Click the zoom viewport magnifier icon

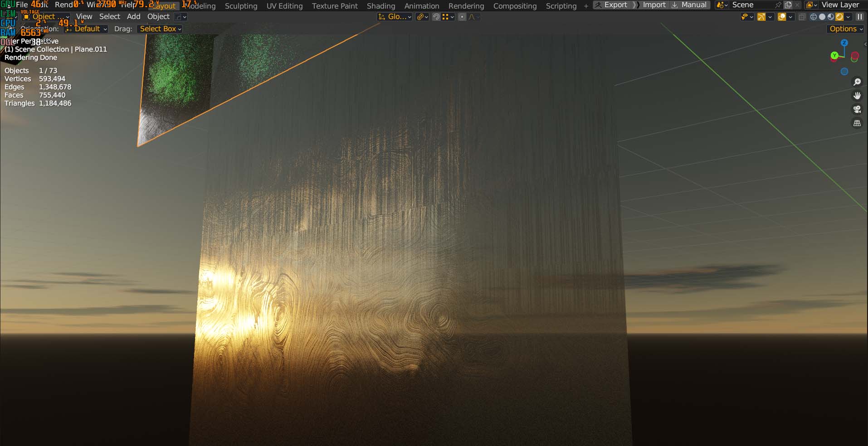pyautogui.click(x=857, y=82)
